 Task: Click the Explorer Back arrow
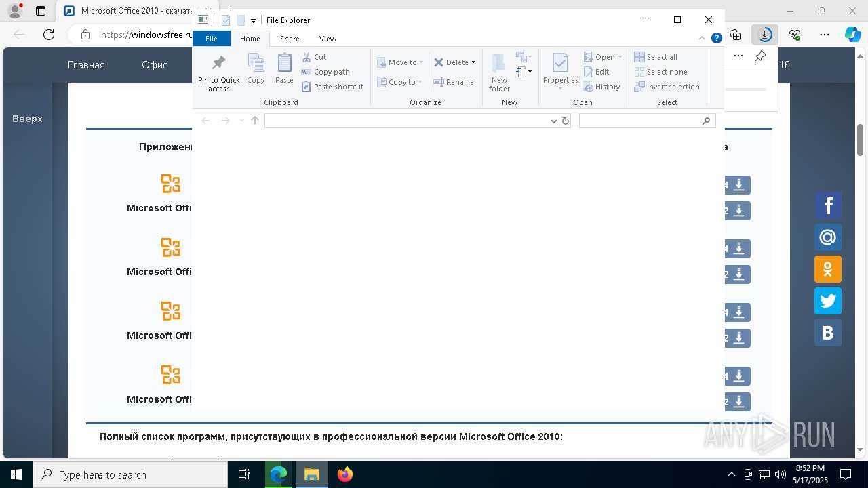click(205, 121)
